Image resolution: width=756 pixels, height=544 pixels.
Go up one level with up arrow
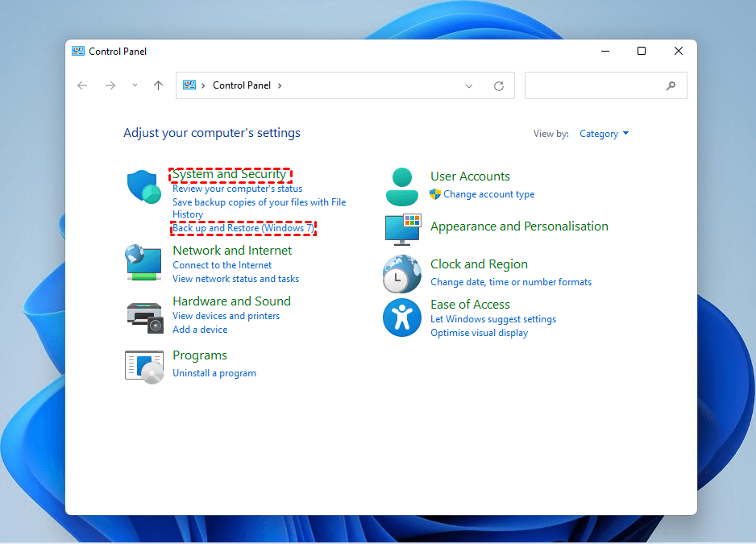click(158, 85)
